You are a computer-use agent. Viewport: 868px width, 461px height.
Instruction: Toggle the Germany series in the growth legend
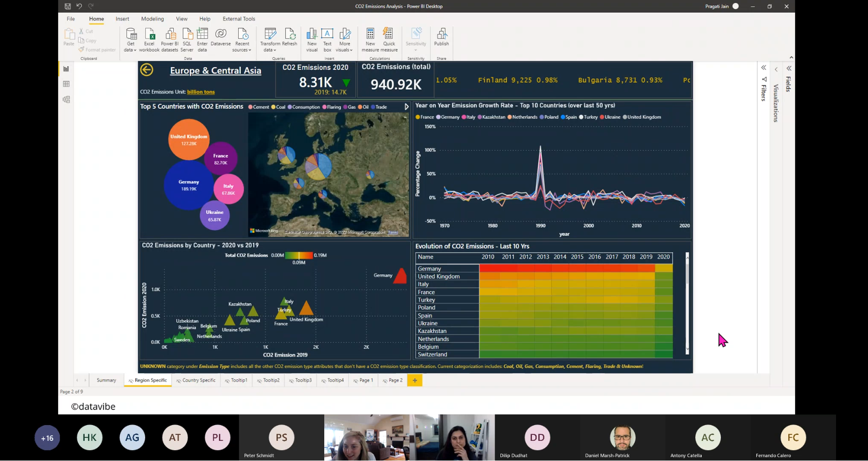(x=448, y=117)
